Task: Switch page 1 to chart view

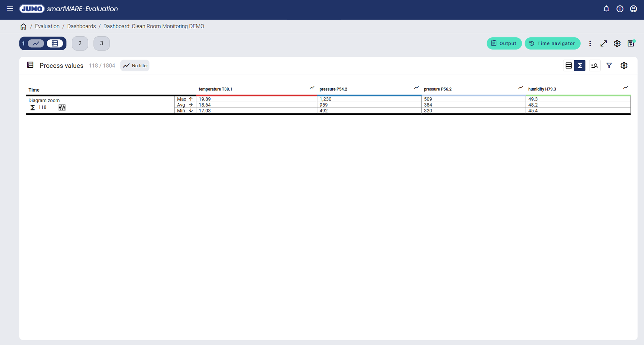Action: 36,43
